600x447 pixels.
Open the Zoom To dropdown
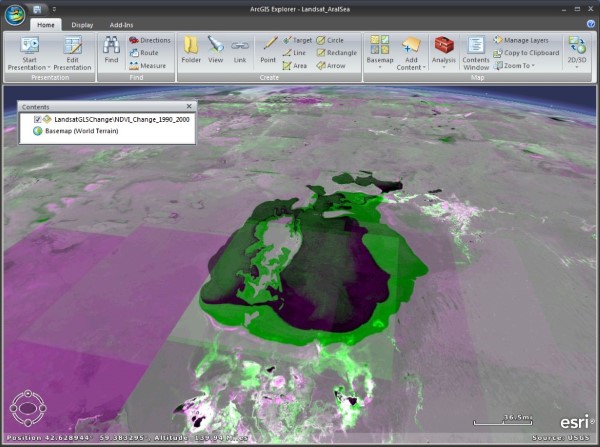[514, 66]
